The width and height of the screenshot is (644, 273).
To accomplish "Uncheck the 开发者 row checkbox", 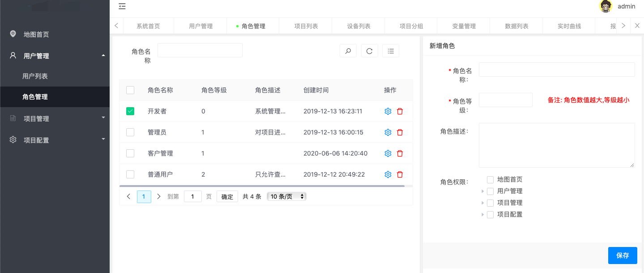I will (x=130, y=111).
